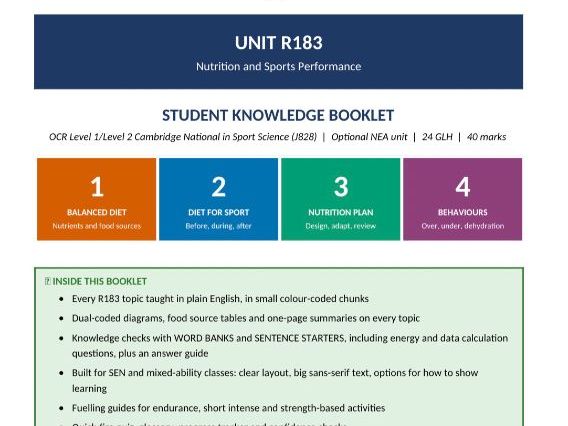Click the bullet about SEN and mixed-ability classes

tap(275, 380)
